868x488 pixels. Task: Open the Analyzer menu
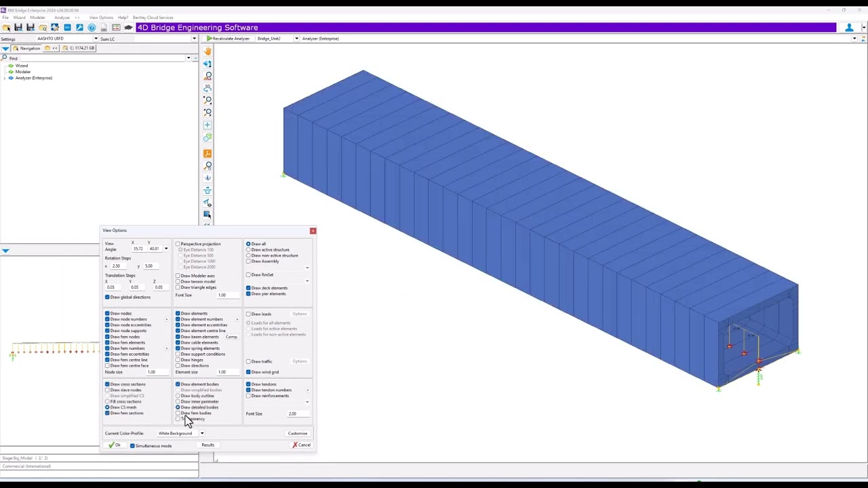[x=62, y=18]
